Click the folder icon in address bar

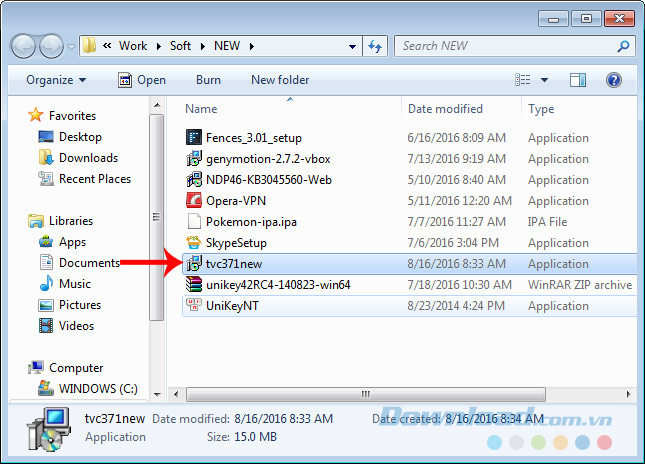point(89,45)
